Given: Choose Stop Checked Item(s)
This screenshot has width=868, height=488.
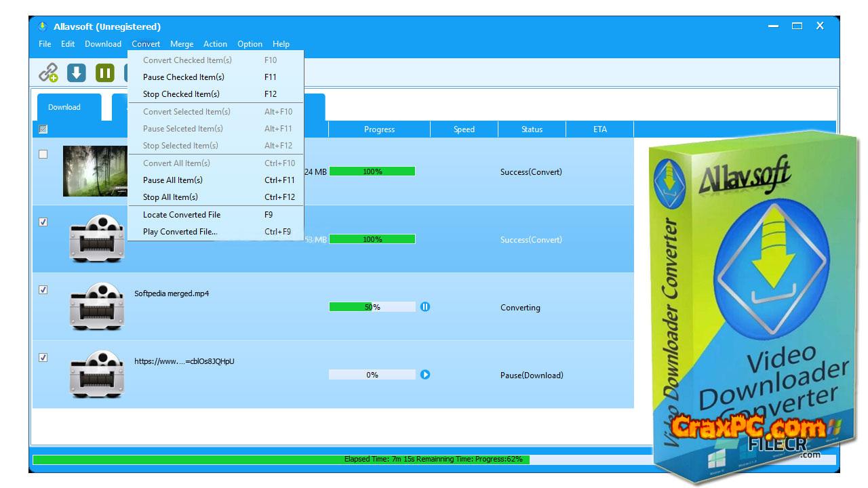Looking at the screenshot, I should (x=216, y=94).
